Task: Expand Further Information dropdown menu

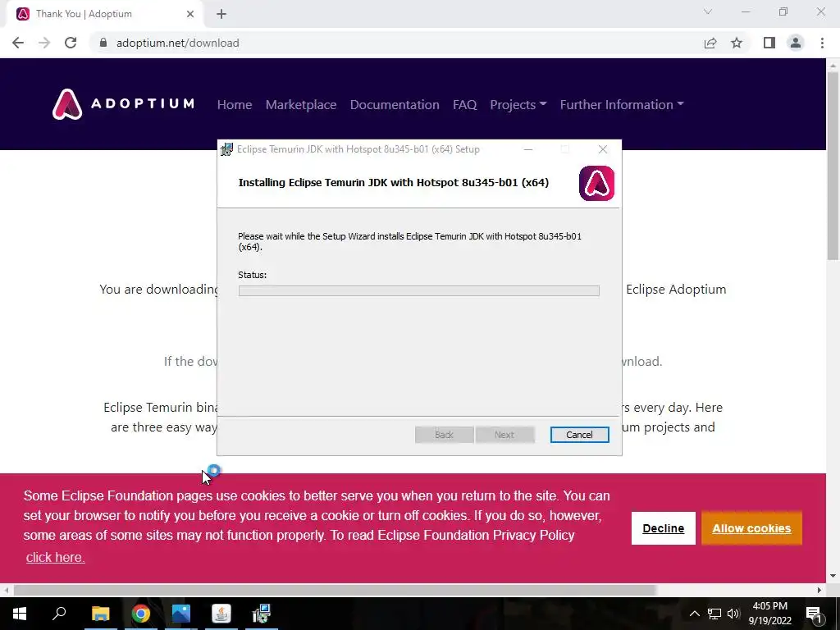Action: [x=622, y=104]
